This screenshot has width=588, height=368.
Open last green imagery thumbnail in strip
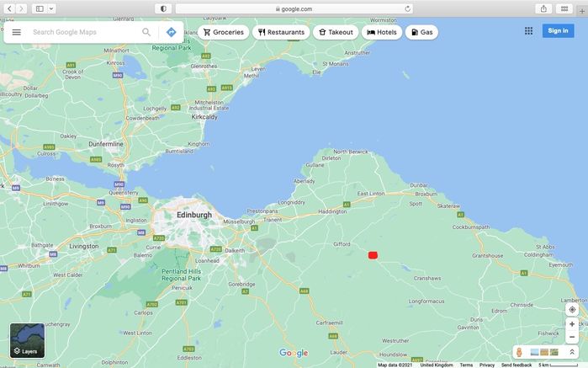(x=554, y=352)
